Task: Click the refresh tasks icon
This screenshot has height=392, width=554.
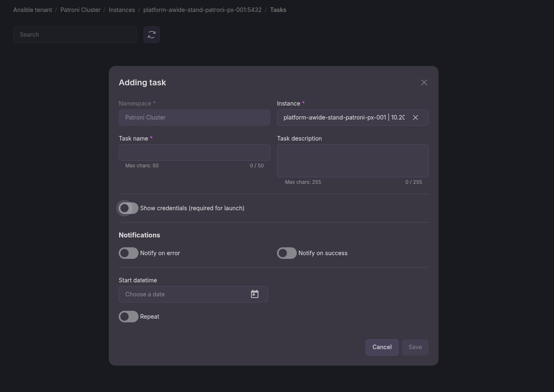Action: [x=151, y=35]
